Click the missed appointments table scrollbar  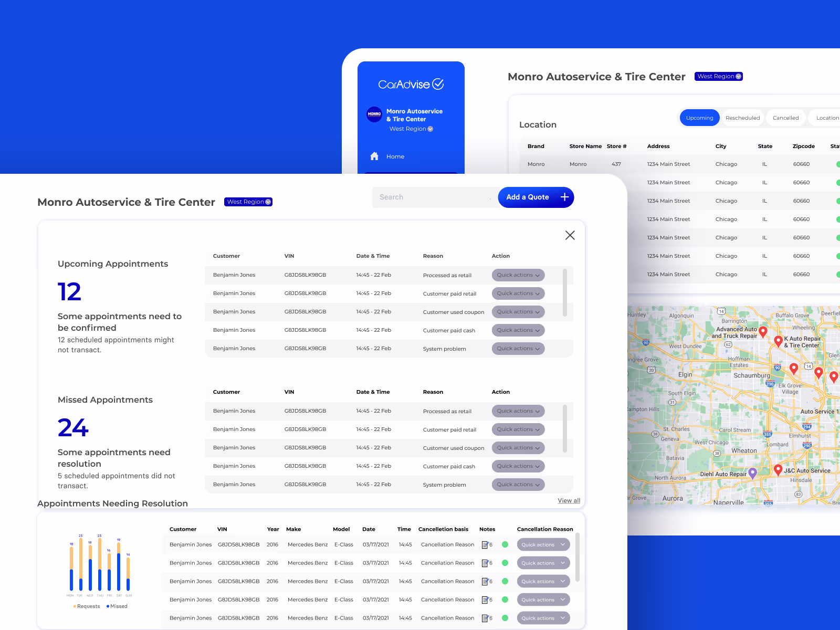565,428
